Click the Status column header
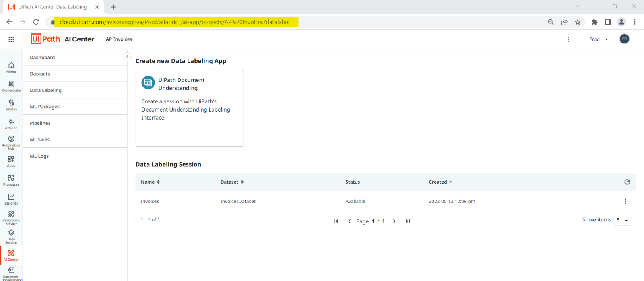 tap(353, 182)
